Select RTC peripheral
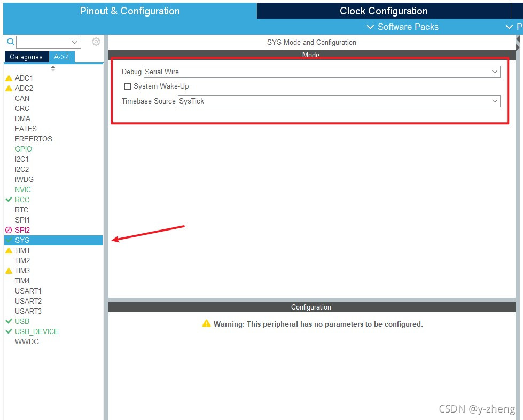Viewport: 523px width, 420px height. point(21,210)
